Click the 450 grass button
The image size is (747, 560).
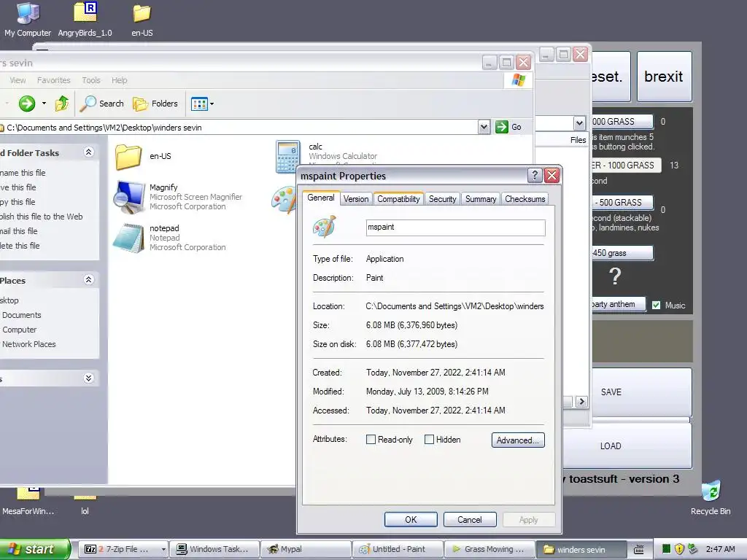622,253
